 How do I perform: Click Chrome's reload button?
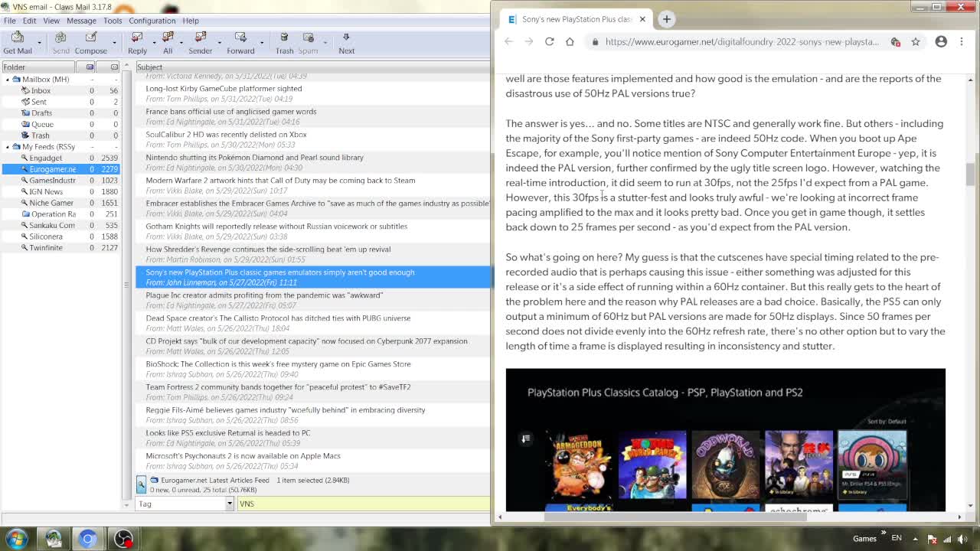click(x=549, y=41)
